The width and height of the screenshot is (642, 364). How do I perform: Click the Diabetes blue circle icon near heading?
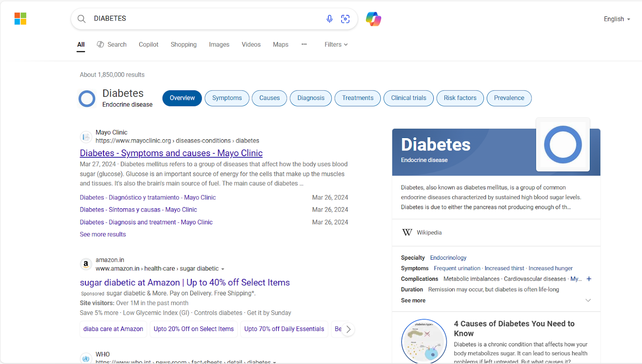[x=87, y=98]
